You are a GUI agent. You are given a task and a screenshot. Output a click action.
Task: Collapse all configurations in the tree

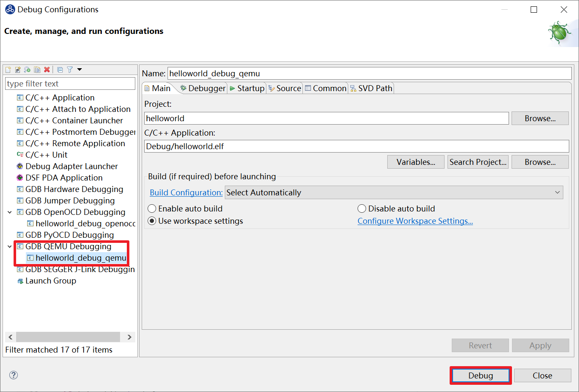click(60, 70)
